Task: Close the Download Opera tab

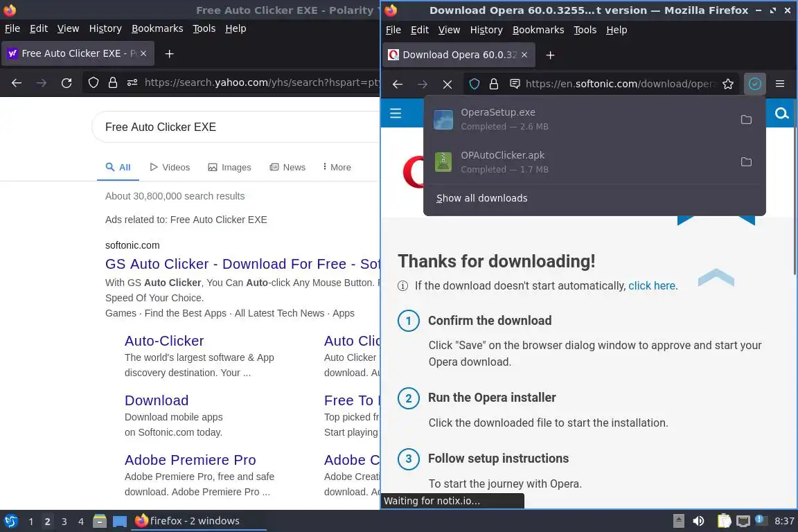Action: pos(524,55)
